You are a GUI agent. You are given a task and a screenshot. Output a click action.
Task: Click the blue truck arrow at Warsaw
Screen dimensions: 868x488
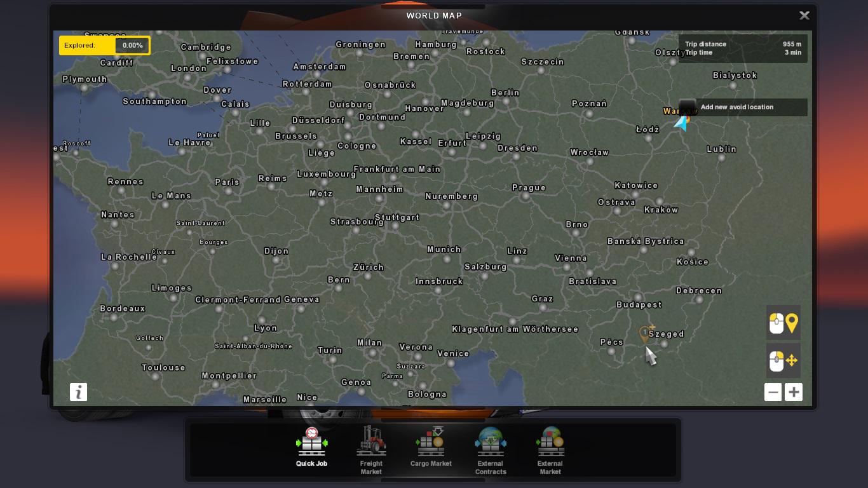point(681,123)
